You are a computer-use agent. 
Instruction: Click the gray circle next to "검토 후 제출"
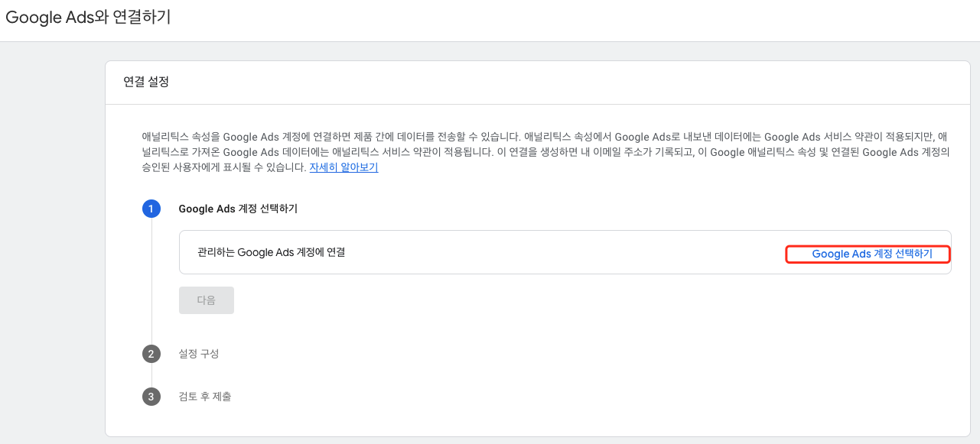[151, 396]
